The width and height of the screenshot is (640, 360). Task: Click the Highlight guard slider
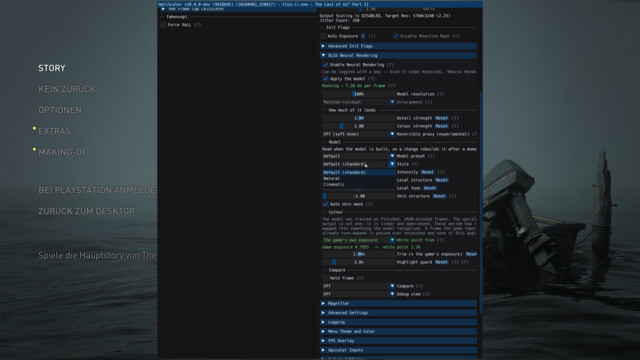tap(358, 262)
